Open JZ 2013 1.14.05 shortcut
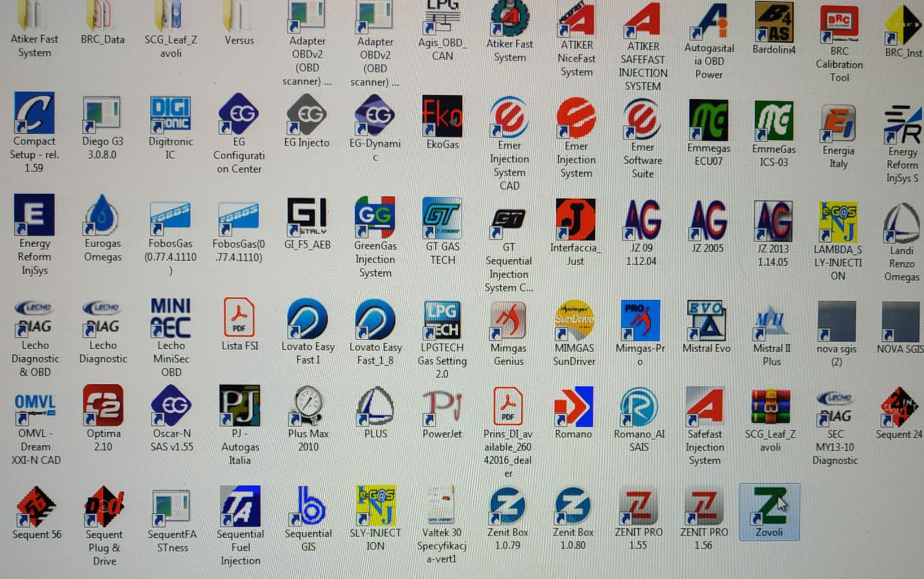The height and width of the screenshot is (579, 924). pos(773,234)
